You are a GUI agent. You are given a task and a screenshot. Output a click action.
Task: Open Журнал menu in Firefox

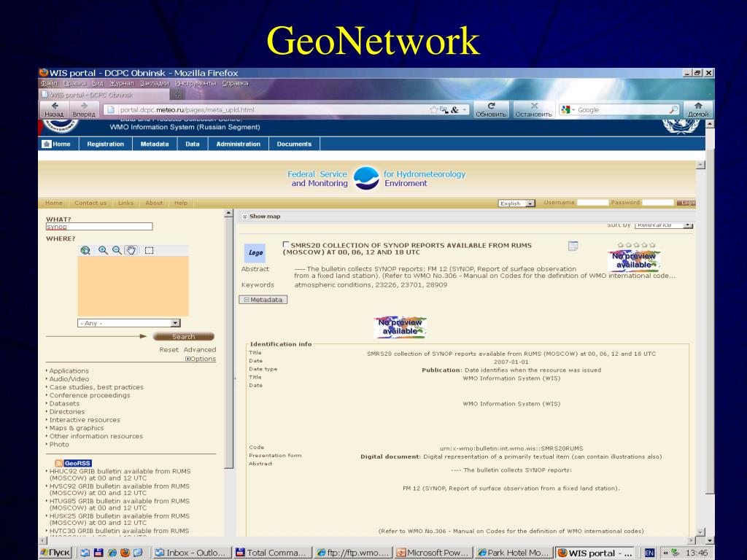click(x=122, y=83)
